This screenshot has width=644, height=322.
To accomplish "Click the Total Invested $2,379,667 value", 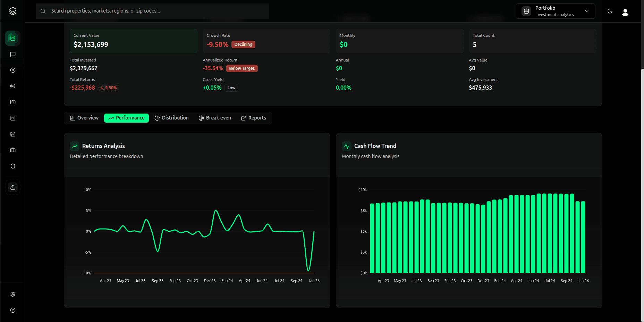I will coord(84,68).
